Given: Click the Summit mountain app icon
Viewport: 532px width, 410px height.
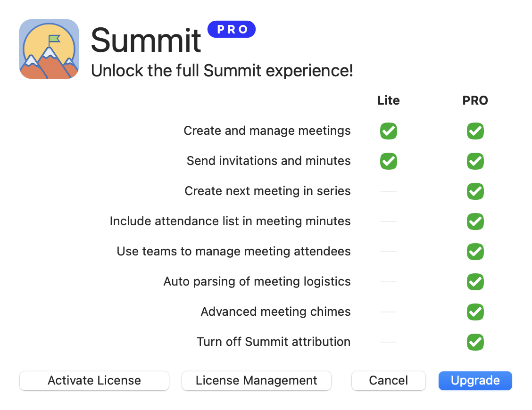Looking at the screenshot, I should click(49, 49).
